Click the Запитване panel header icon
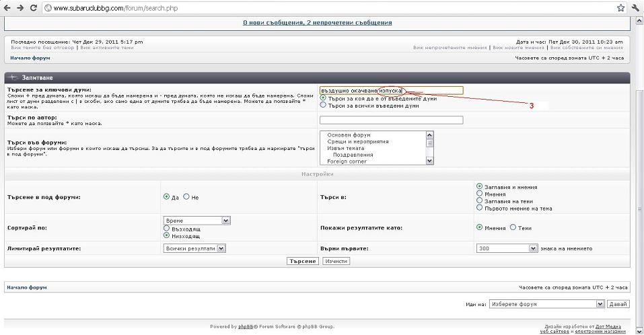Image resolution: width=644 pixels, height=335 pixels. click(x=13, y=77)
